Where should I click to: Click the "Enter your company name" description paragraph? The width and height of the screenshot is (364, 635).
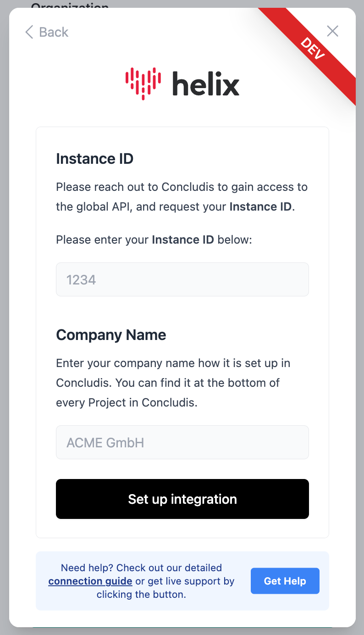click(173, 383)
